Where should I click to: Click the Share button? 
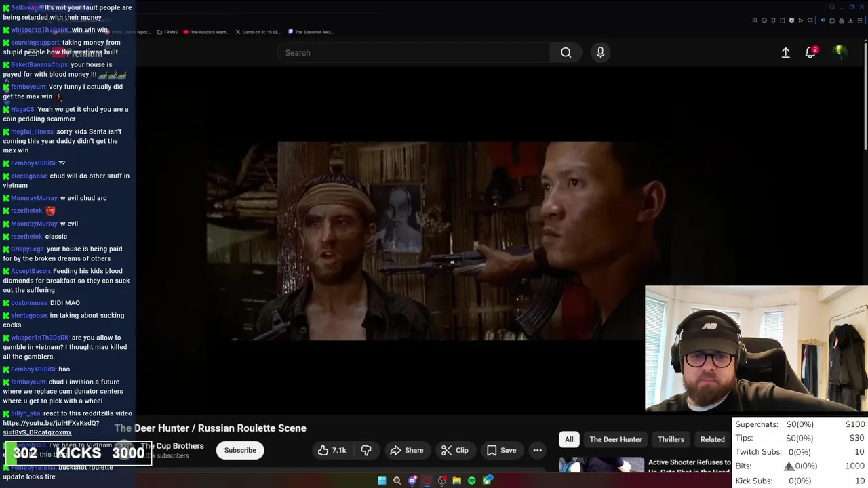click(x=406, y=450)
